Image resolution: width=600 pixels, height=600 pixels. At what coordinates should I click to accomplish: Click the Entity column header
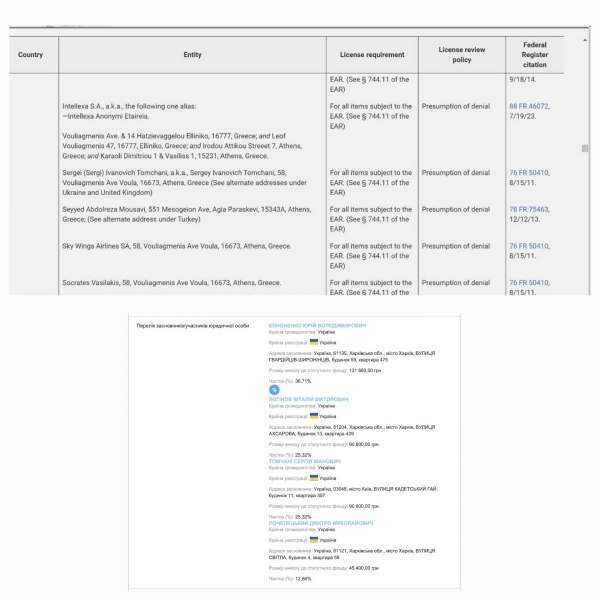(x=192, y=55)
